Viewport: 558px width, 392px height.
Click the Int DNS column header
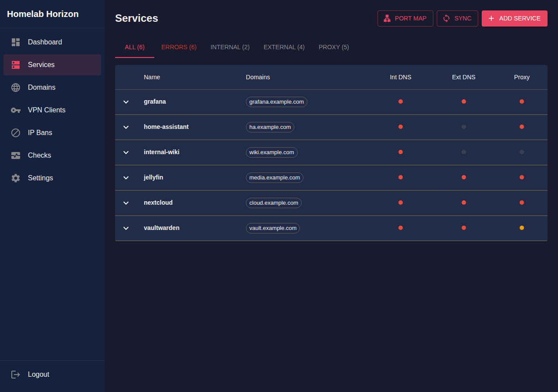401,77
